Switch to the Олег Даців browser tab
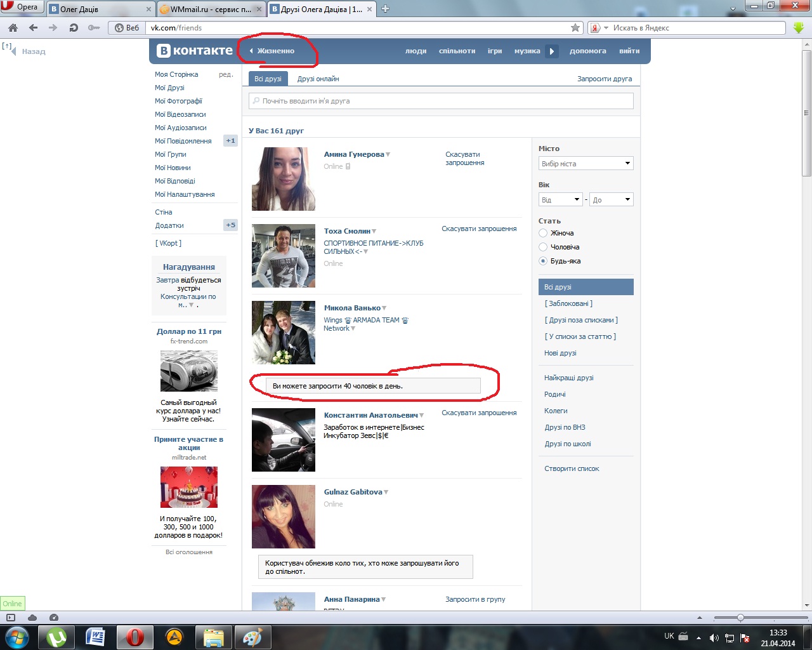 pos(101,9)
